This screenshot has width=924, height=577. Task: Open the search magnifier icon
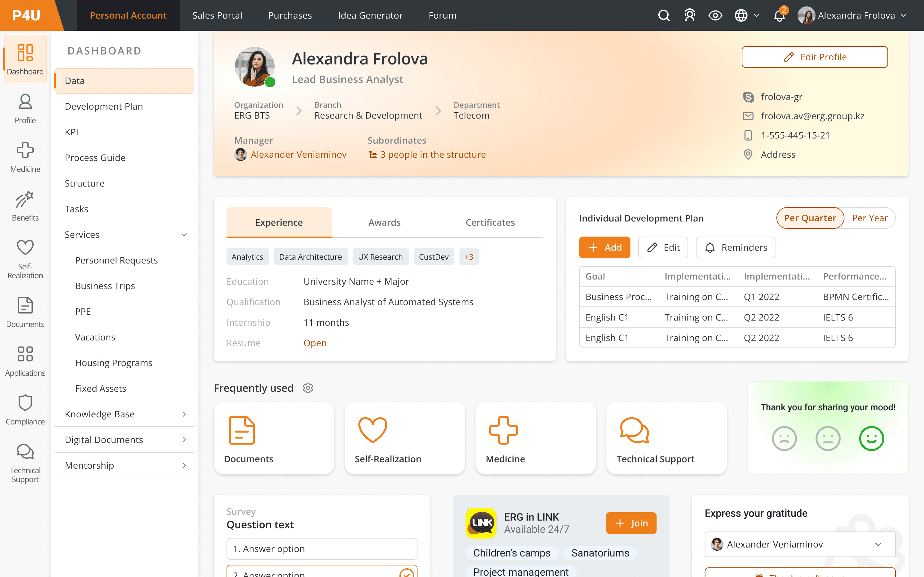663,15
